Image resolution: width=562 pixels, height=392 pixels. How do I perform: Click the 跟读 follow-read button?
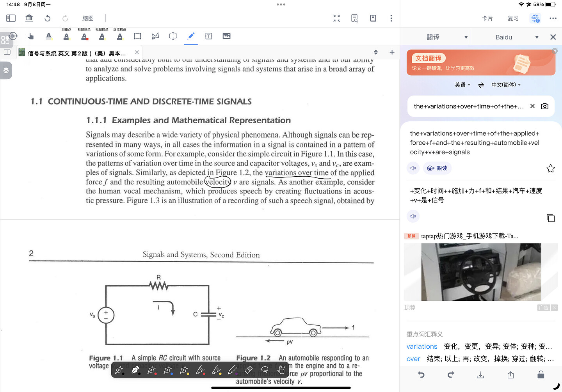click(437, 168)
